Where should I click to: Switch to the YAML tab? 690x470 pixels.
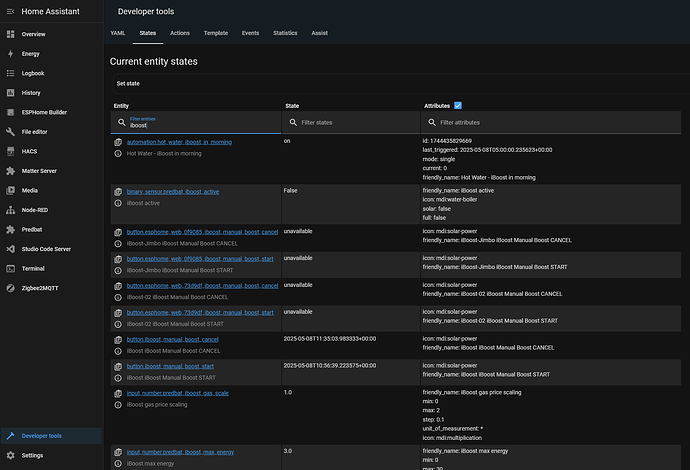pos(117,33)
